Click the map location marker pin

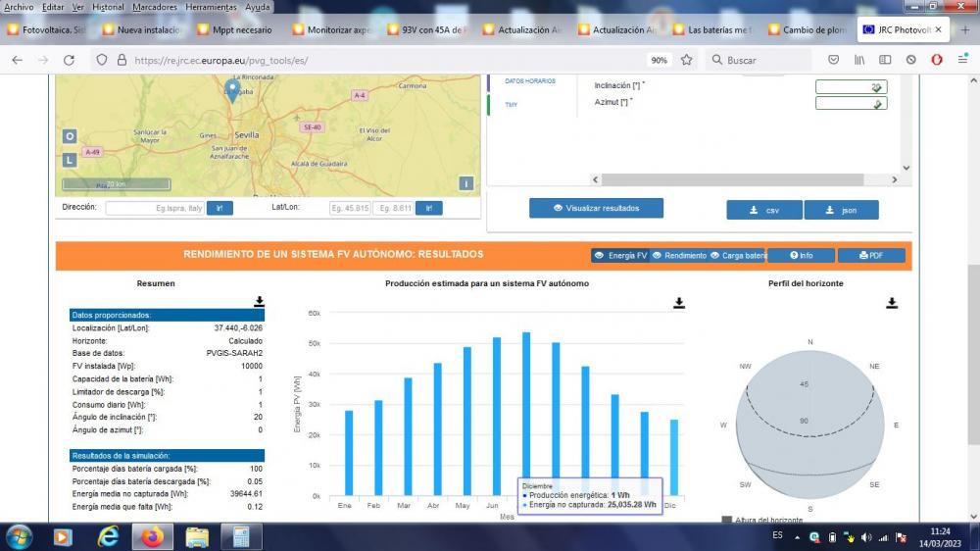point(232,90)
